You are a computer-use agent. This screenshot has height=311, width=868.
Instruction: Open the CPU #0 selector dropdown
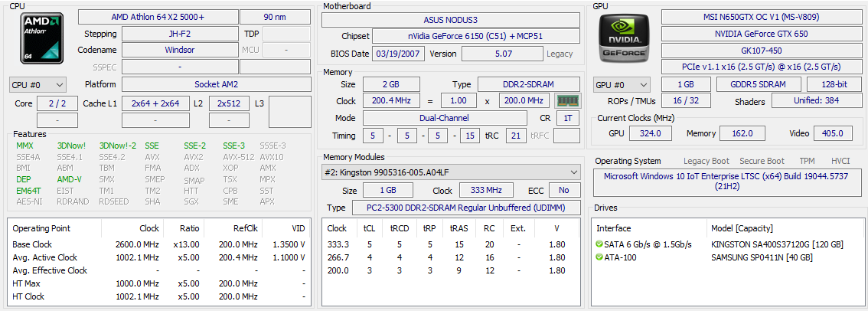click(x=38, y=85)
